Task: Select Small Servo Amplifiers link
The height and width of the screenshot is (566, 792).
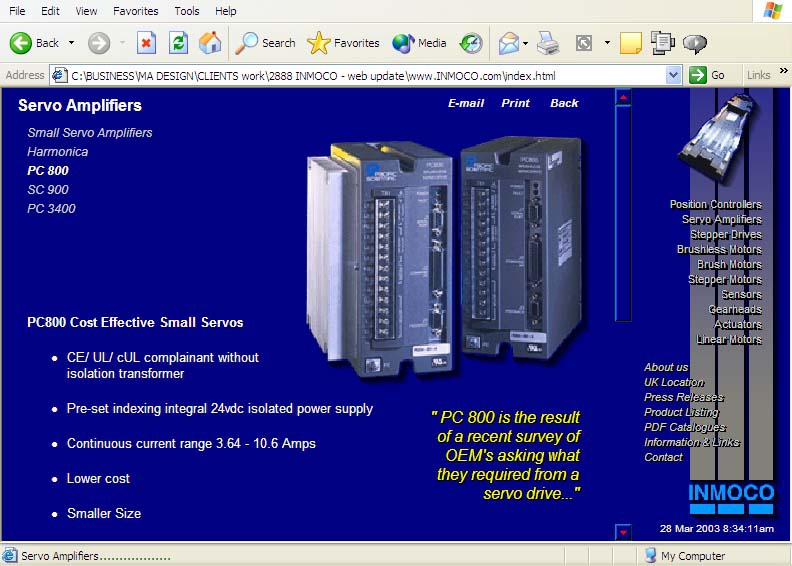Action: pyautogui.click(x=89, y=133)
